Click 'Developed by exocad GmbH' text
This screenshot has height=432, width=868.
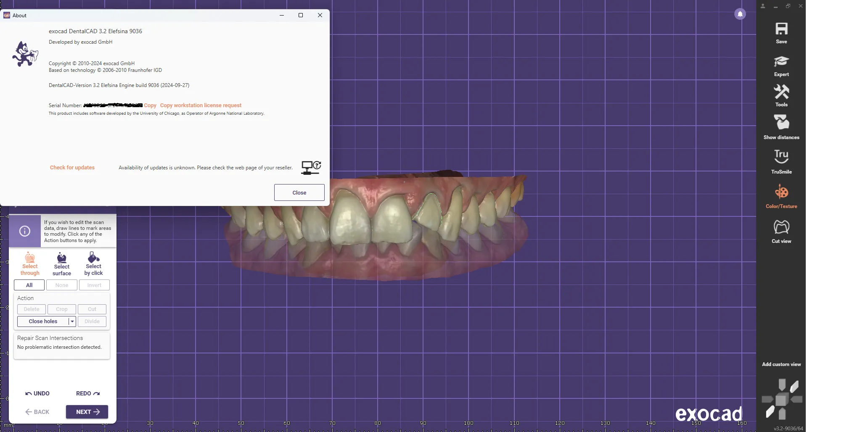(80, 42)
